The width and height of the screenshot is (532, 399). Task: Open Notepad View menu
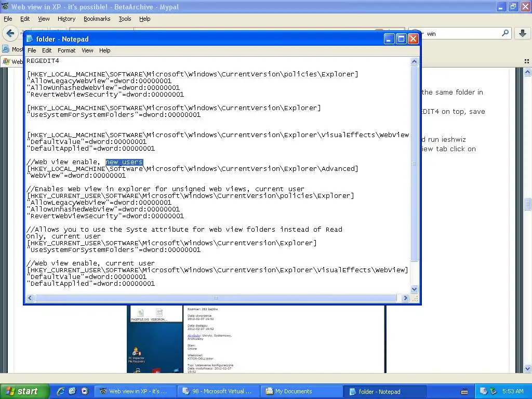click(x=87, y=50)
